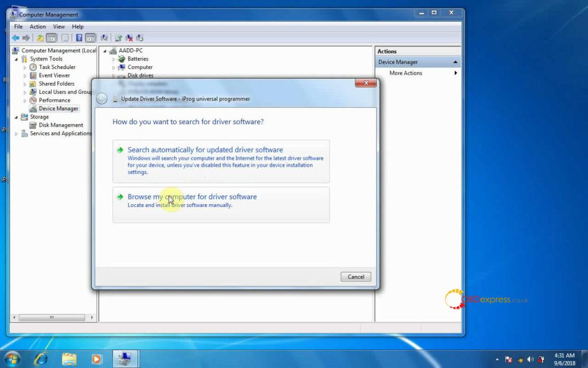Viewport: 588px width, 368px height.
Task: Click the Cancel button in driver dialog
Action: tap(355, 277)
